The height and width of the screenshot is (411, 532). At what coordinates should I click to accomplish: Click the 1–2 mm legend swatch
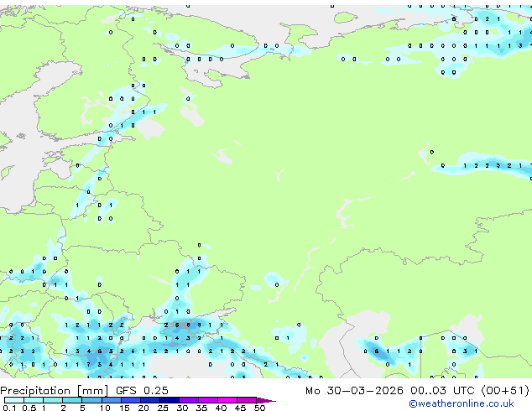pos(53,400)
